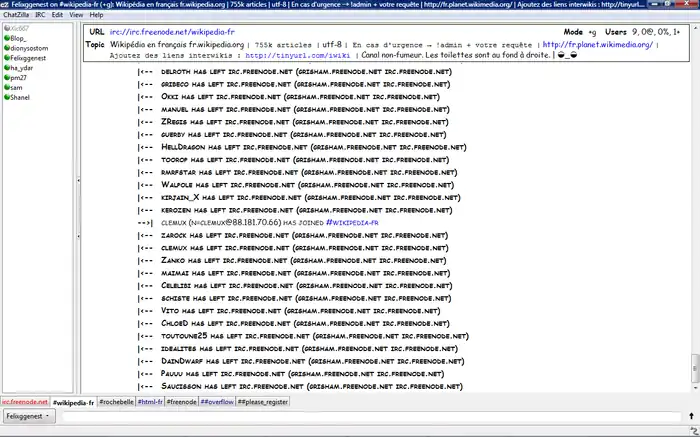Click the green icon beside Felixggenest user

[6, 59]
